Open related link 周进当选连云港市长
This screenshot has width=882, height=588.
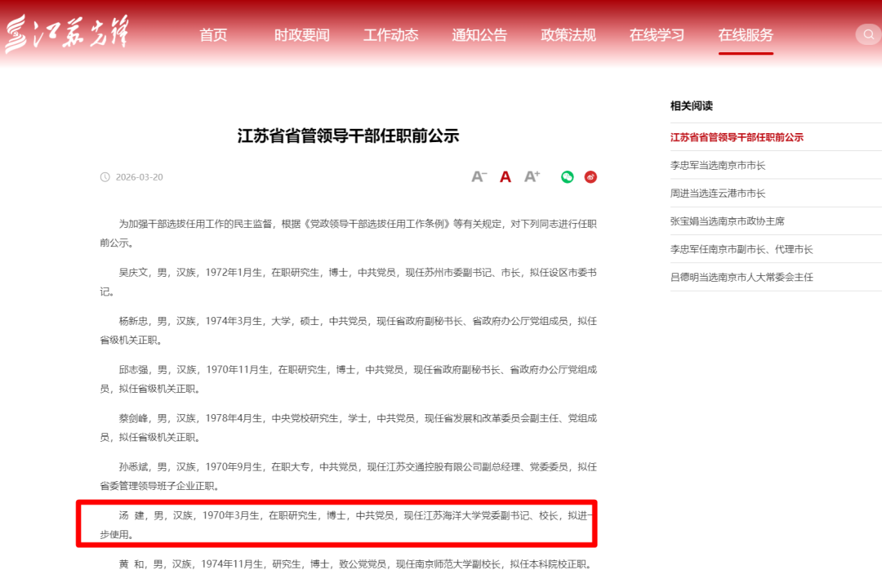pos(718,193)
